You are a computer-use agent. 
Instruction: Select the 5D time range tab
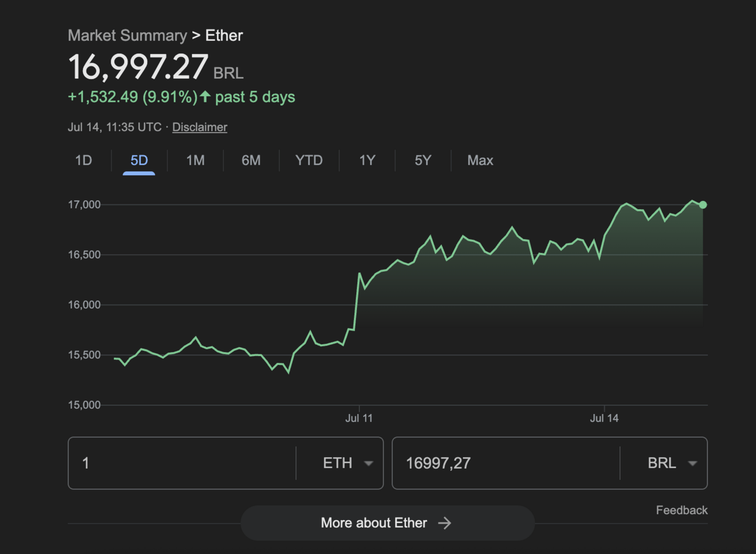click(139, 160)
